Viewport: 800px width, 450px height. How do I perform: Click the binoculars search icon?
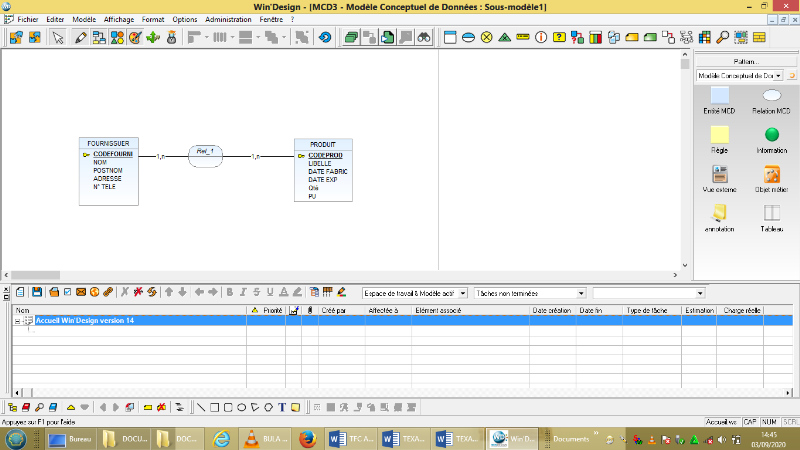point(424,38)
